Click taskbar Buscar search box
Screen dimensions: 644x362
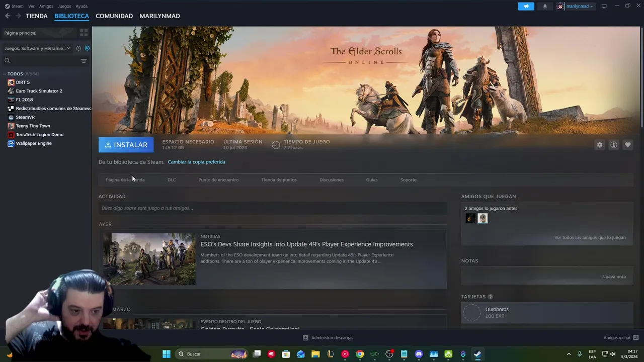211,354
